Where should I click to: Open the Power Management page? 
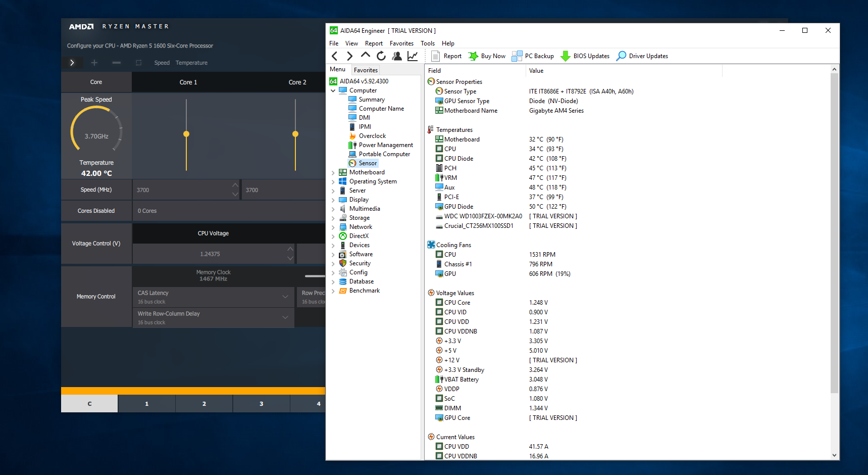[386, 145]
